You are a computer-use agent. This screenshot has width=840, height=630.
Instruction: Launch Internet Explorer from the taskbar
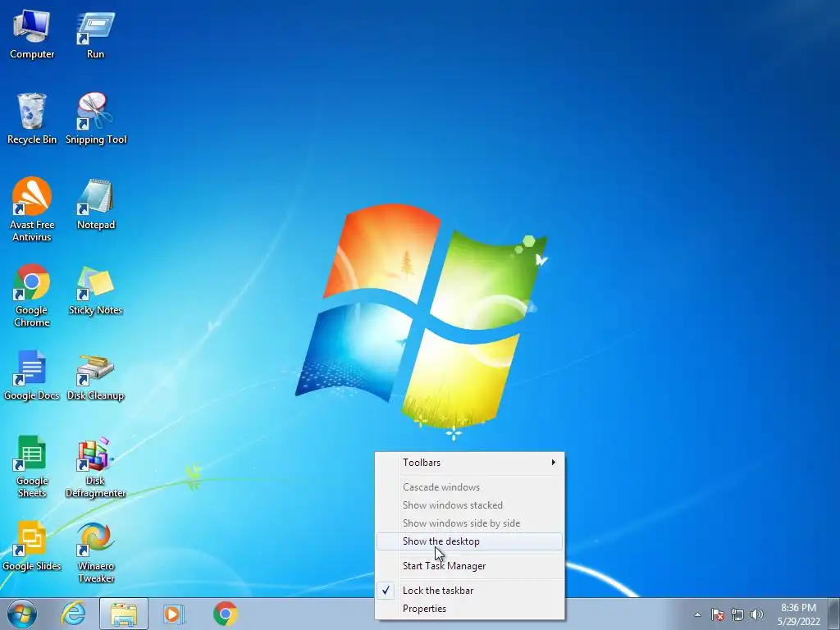(73, 614)
